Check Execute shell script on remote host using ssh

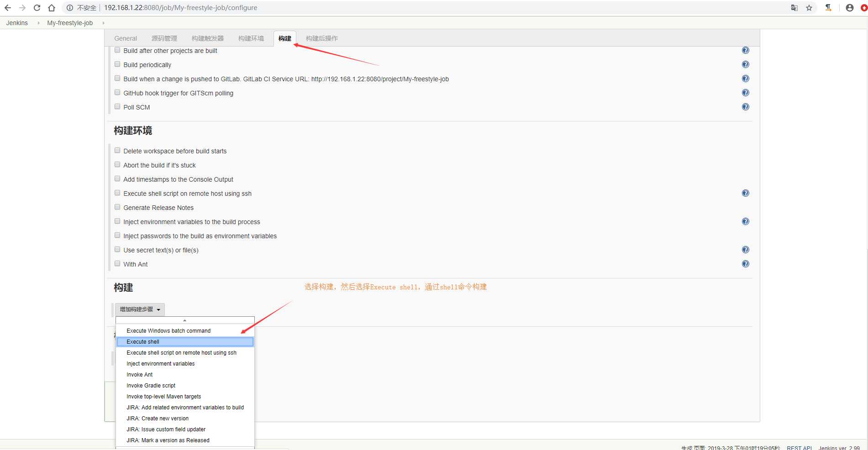117,193
